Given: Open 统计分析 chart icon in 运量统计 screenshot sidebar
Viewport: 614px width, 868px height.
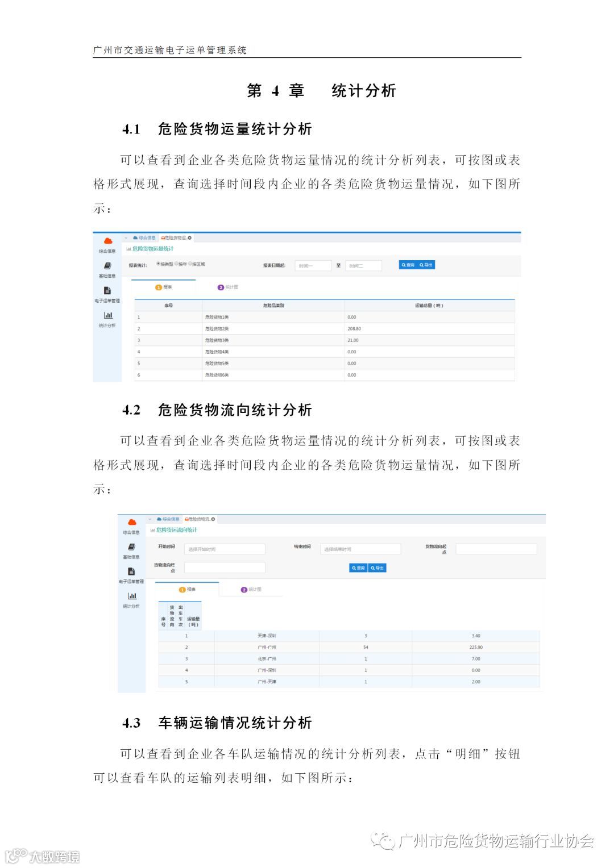Looking at the screenshot, I should coord(107,315).
